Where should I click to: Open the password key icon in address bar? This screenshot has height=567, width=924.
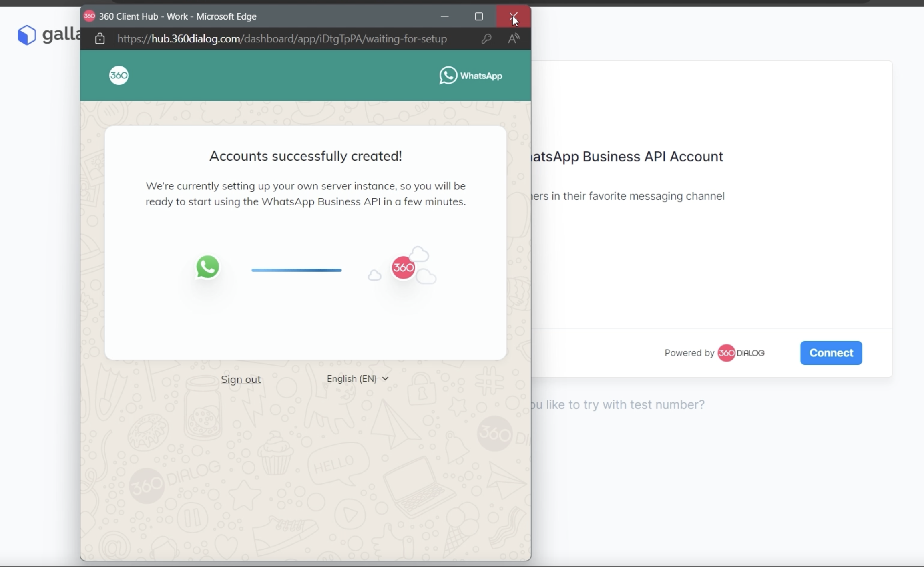(x=486, y=39)
